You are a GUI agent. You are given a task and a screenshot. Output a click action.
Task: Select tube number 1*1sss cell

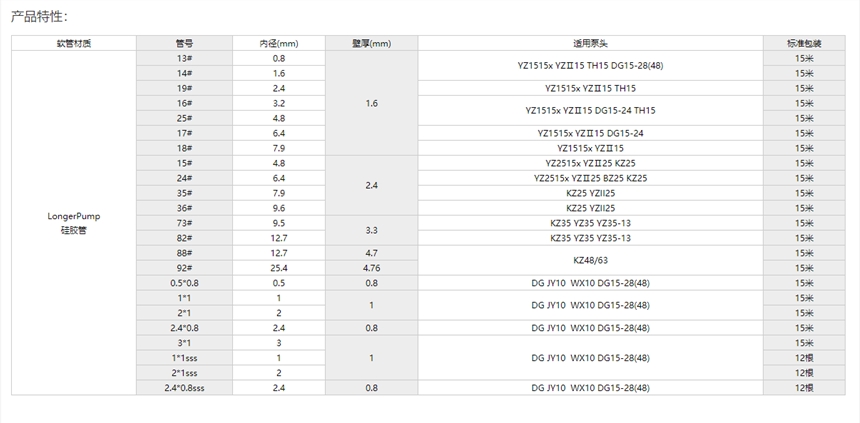pos(184,357)
